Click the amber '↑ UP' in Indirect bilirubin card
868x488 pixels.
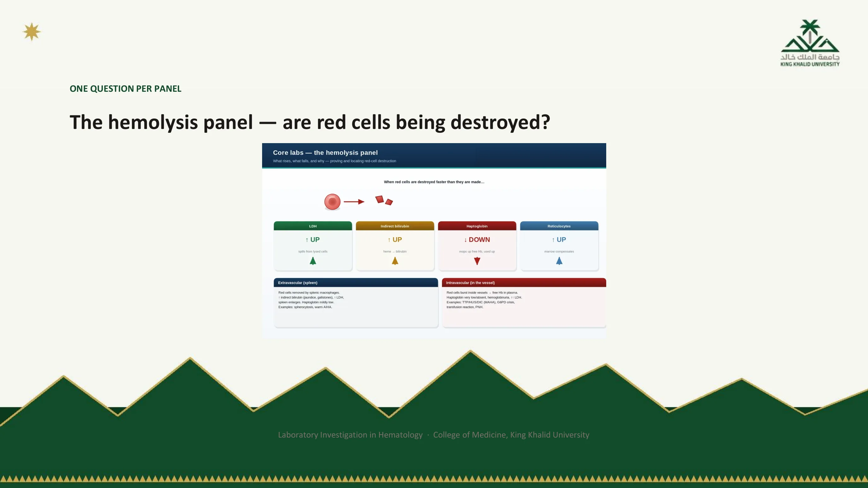(395, 240)
